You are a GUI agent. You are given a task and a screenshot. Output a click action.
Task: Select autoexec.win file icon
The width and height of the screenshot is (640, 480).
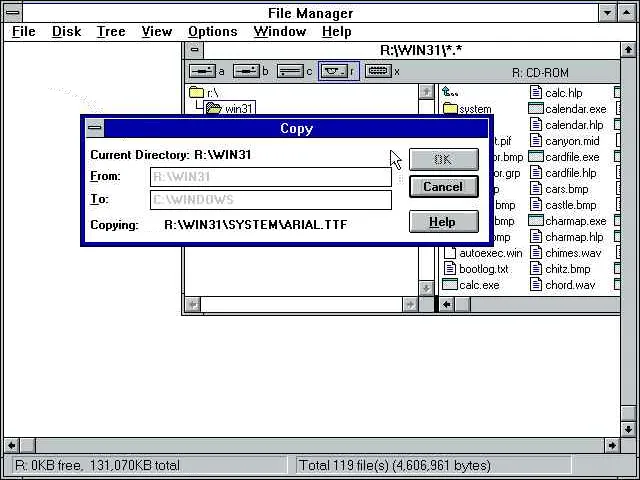point(450,253)
